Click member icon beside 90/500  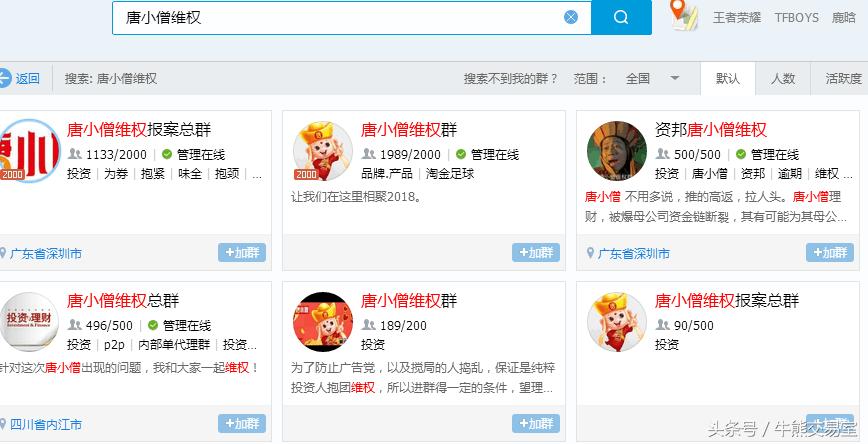[x=662, y=325]
